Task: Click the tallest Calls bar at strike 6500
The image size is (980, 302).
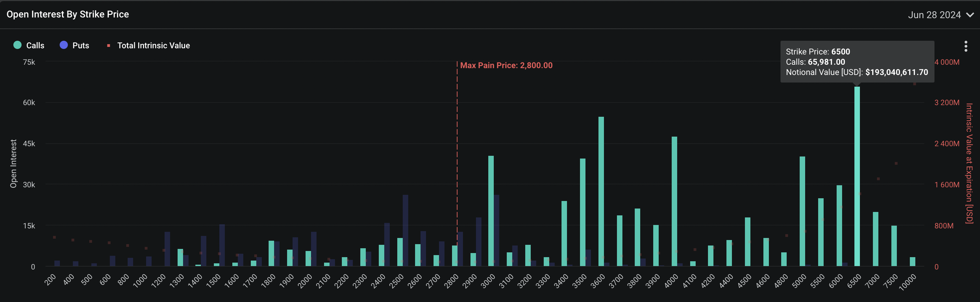Action: click(x=857, y=176)
